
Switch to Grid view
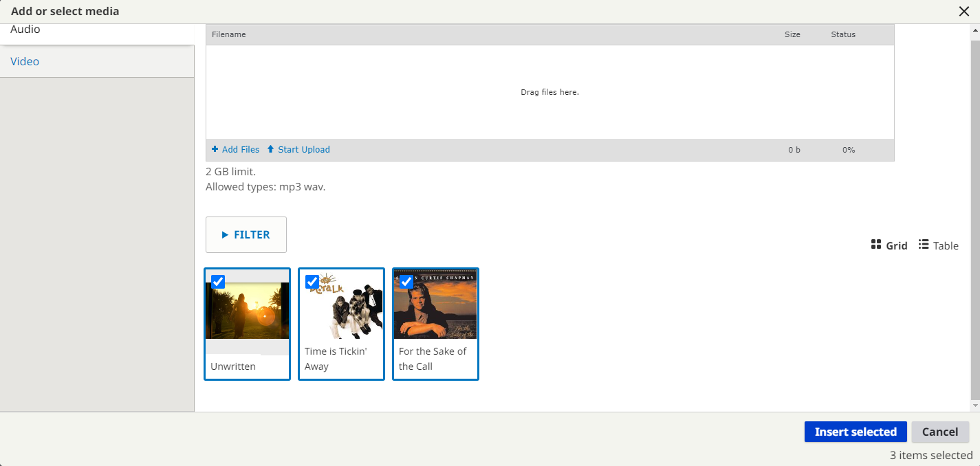[889, 245]
